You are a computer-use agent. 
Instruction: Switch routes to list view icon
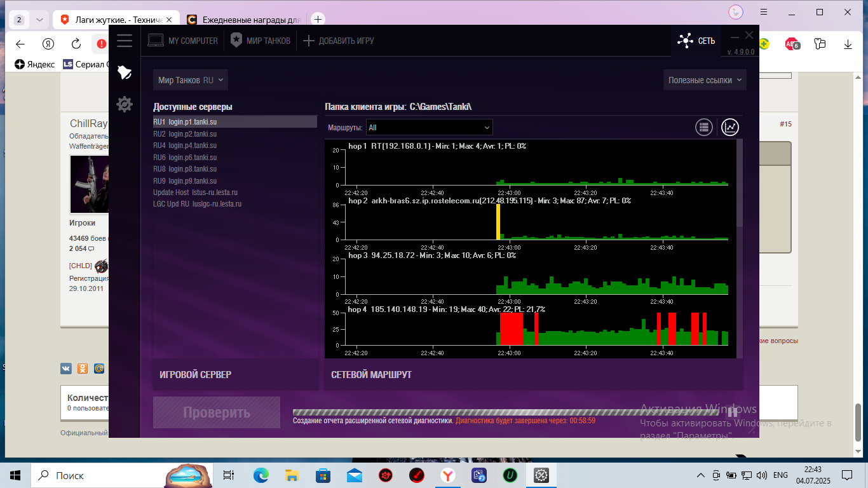(x=703, y=127)
